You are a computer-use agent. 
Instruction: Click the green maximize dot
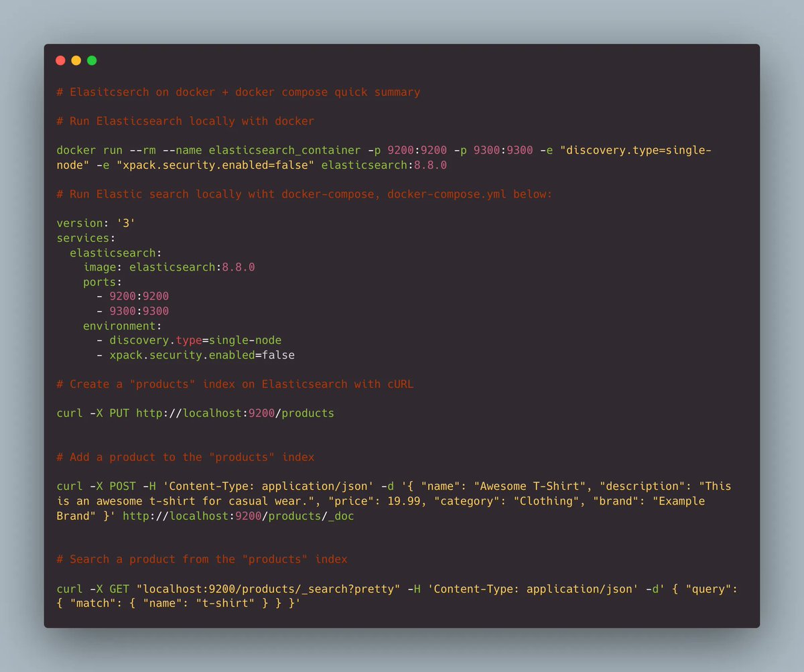click(x=92, y=60)
